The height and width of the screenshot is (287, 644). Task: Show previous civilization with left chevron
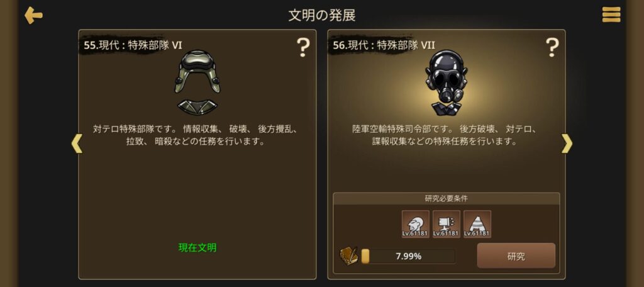point(77,143)
